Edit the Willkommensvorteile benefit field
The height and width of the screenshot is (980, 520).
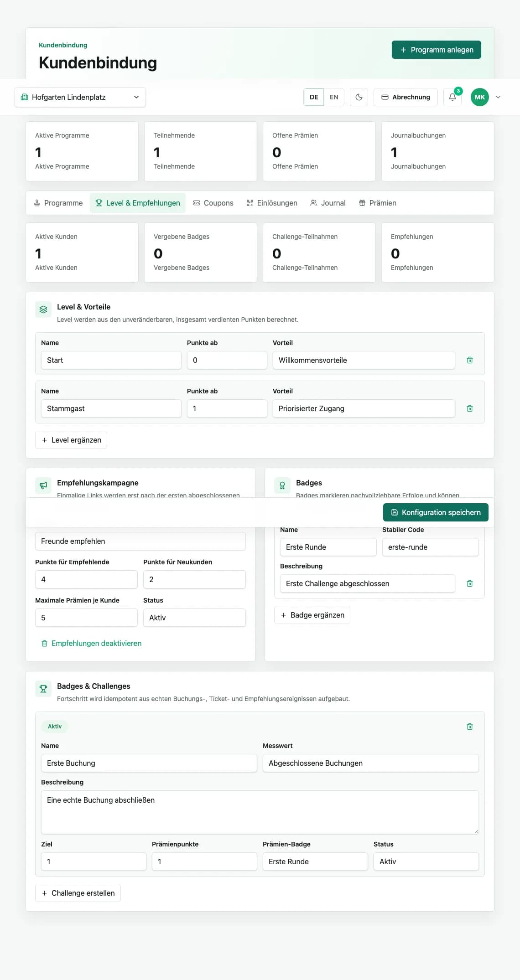[364, 360]
